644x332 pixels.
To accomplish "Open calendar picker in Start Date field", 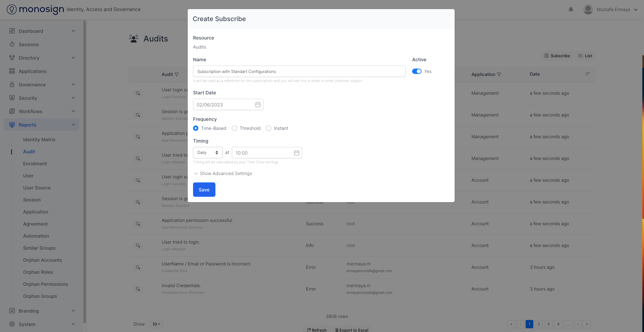I will coord(258,105).
